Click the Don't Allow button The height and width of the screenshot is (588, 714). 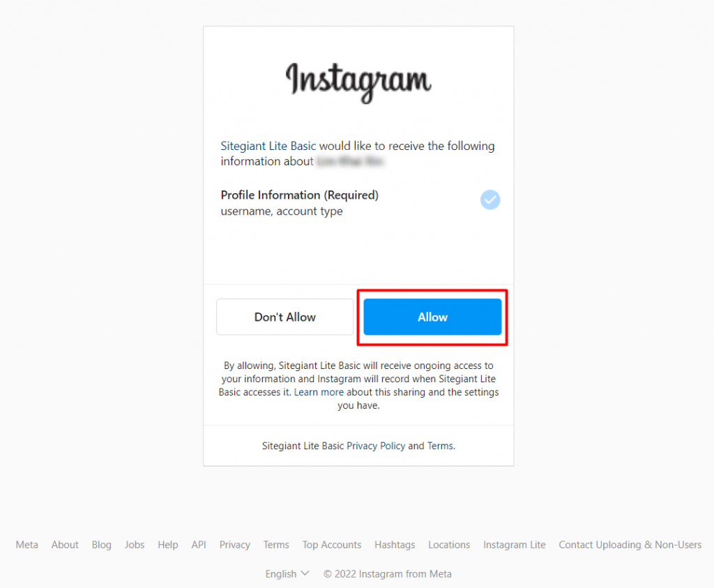coord(284,317)
